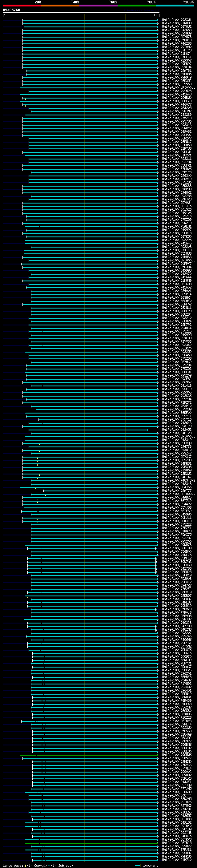197x868 pixels.
Task: Open hit UniRef100_A7NUU8
Action: 176,23
